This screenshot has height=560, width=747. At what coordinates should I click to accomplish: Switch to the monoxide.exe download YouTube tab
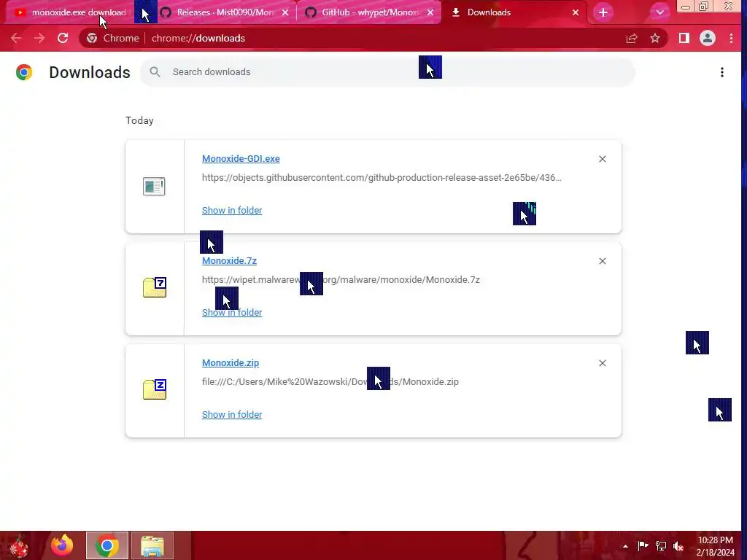click(x=71, y=12)
